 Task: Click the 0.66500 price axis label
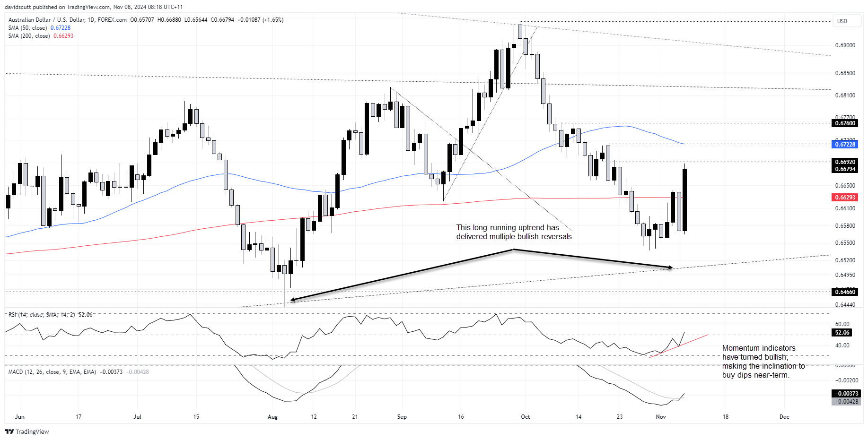[845, 186]
